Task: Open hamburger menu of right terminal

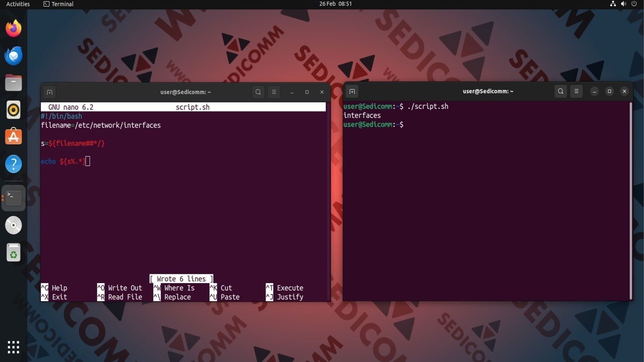Action: 576,91
